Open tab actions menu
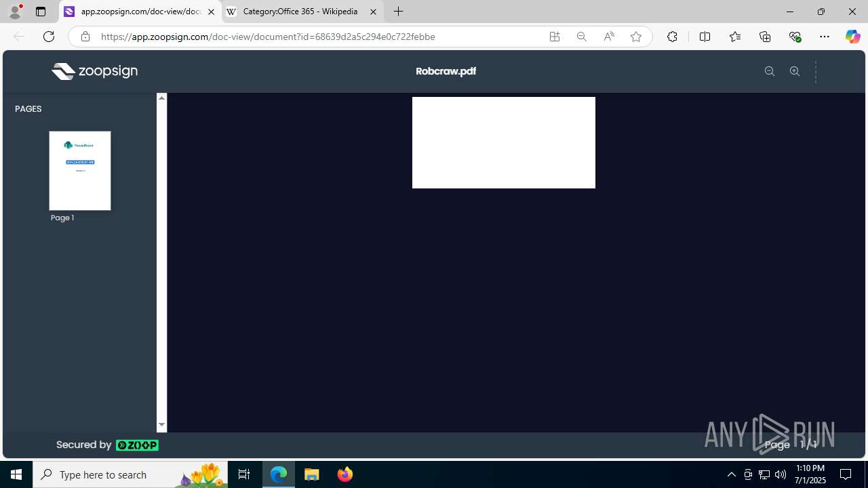This screenshot has width=868, height=488. pos(41,12)
